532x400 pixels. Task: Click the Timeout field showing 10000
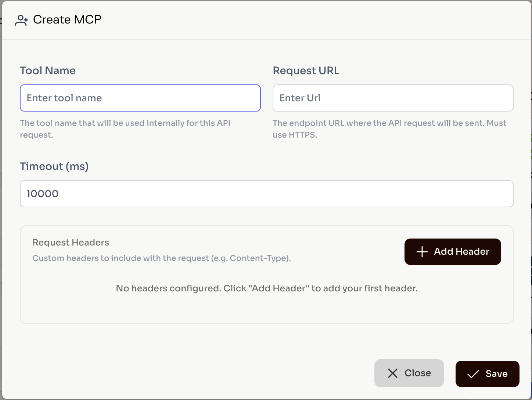click(x=266, y=194)
